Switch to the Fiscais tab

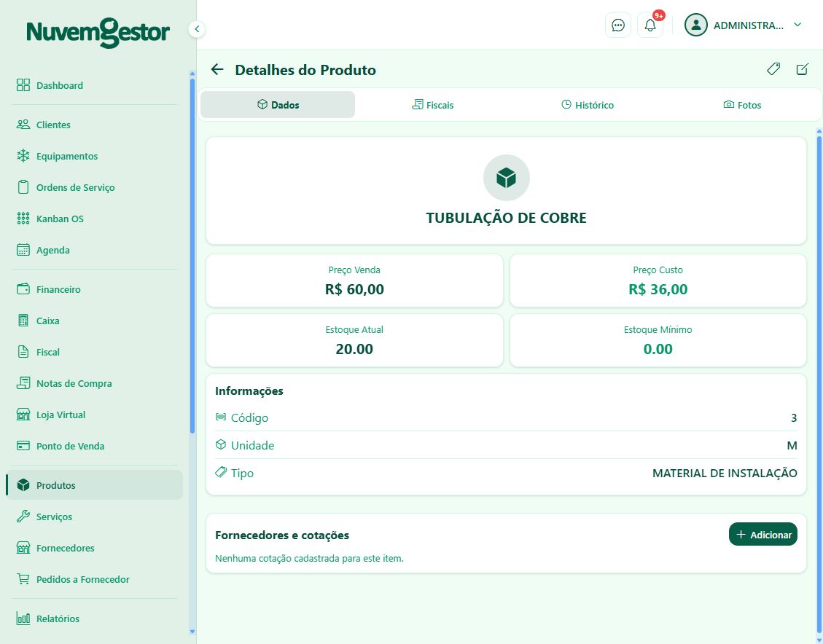[432, 105]
